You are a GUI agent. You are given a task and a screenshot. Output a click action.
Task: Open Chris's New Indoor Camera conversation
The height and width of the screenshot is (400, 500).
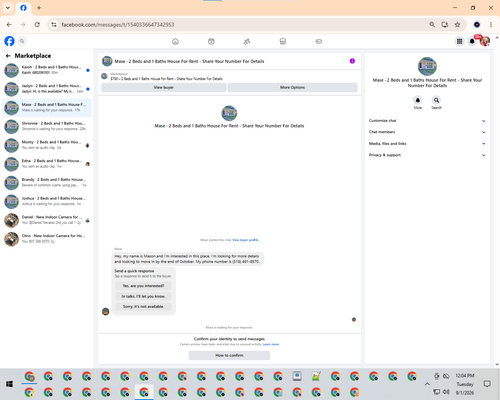pyautogui.click(x=47, y=239)
